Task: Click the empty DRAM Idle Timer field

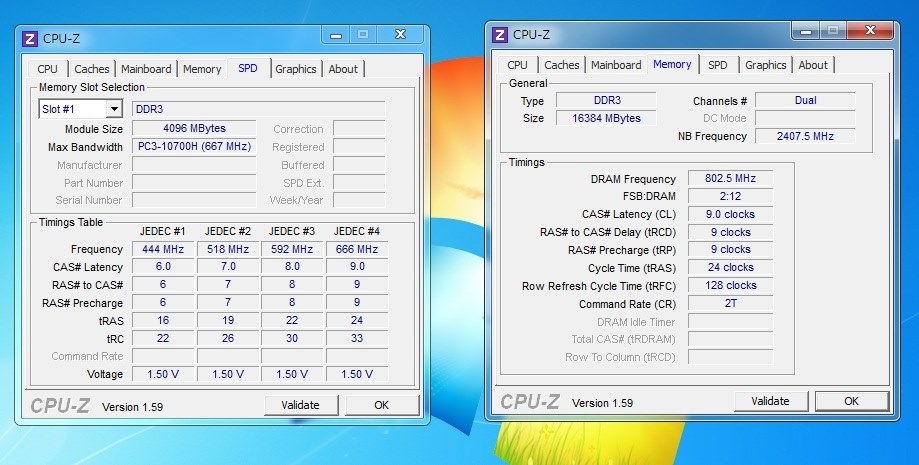Action: point(730,321)
